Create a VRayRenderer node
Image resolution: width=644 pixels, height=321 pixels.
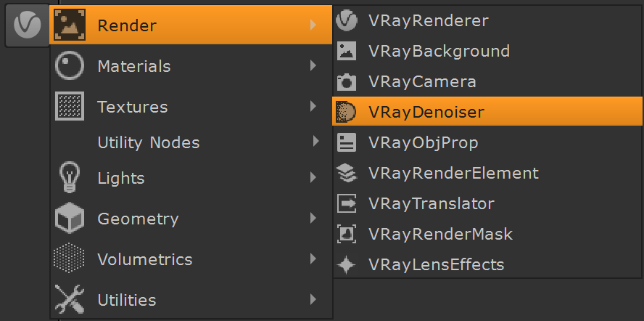(487, 20)
